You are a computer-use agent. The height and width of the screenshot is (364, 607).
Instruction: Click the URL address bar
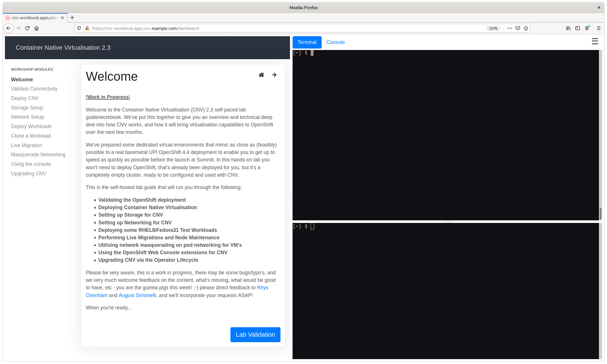(x=288, y=28)
